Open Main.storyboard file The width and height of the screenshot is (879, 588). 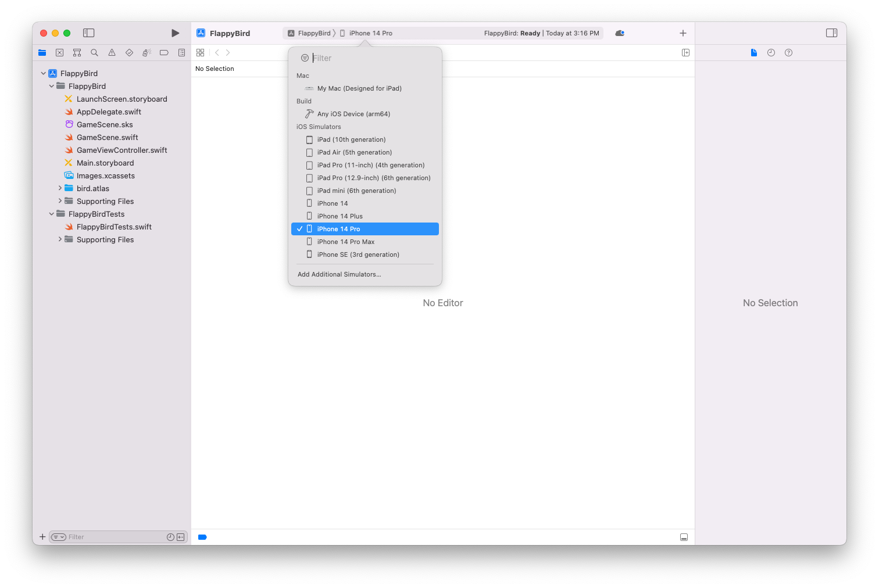(x=99, y=163)
